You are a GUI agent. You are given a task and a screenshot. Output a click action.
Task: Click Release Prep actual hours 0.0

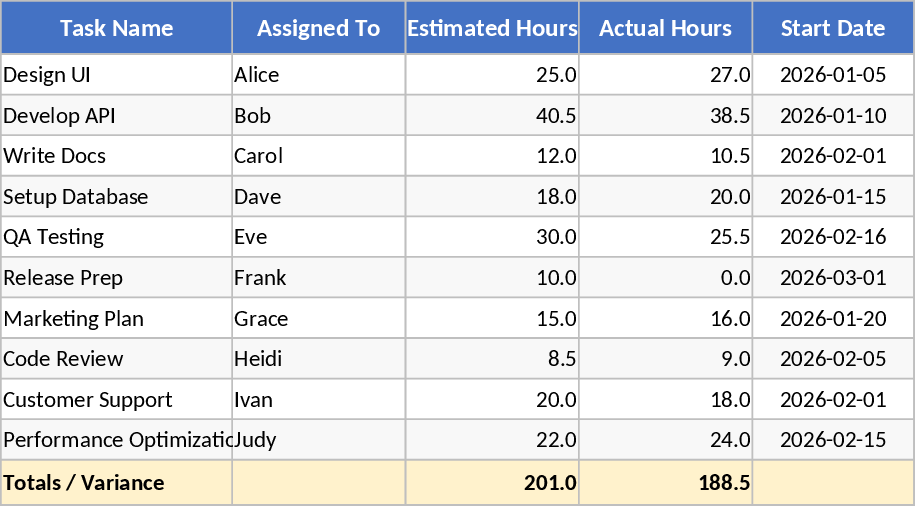(665, 278)
